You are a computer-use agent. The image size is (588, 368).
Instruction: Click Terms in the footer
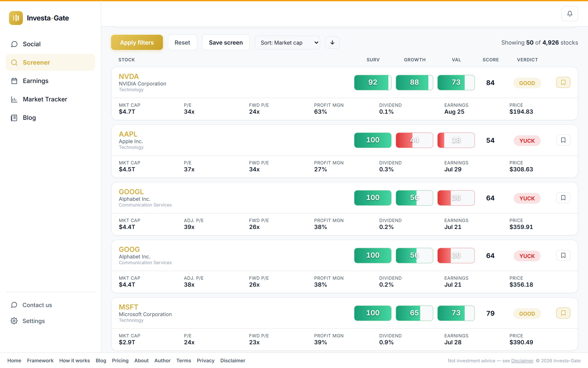coord(184,360)
